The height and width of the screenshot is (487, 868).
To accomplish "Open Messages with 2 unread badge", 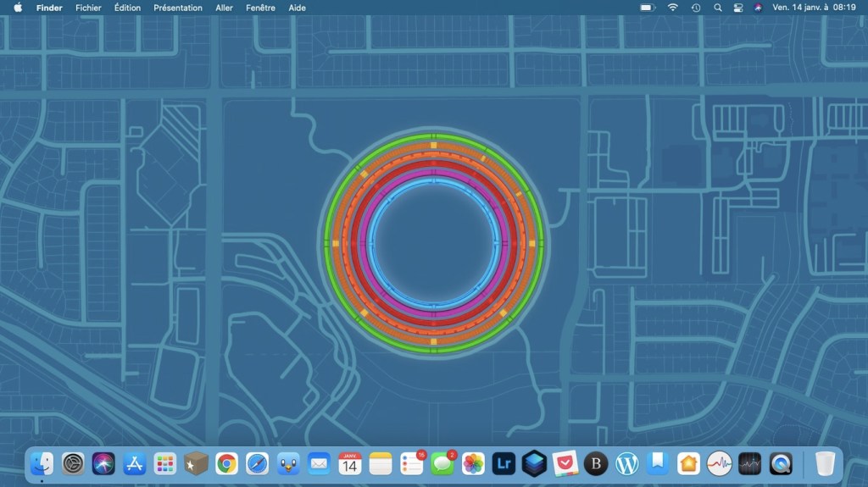I will pyautogui.click(x=442, y=463).
